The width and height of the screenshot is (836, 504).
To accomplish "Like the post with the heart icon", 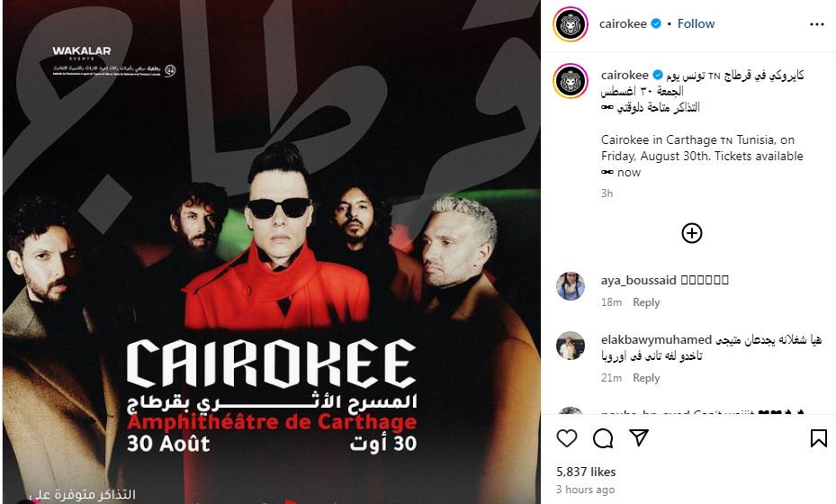I will (567, 438).
